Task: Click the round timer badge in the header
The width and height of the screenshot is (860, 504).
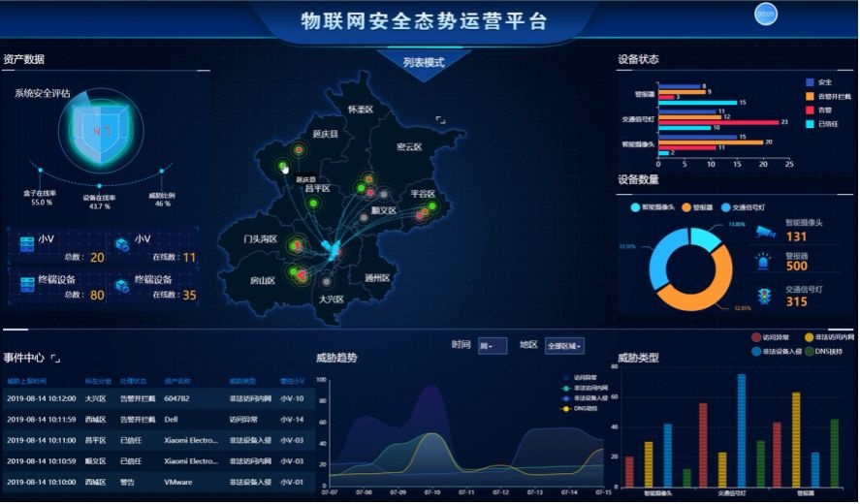Action: pyautogui.click(x=766, y=15)
